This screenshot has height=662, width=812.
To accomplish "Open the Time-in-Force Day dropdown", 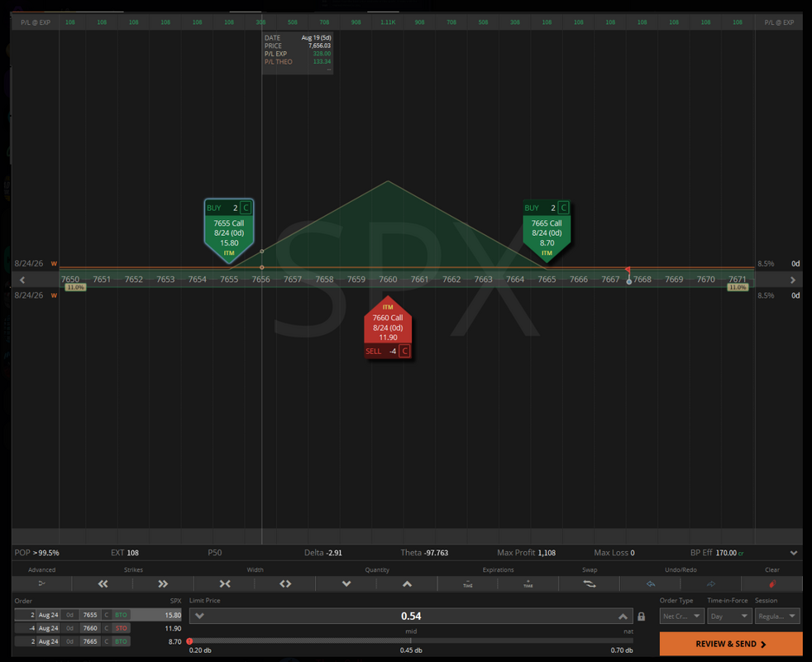I will pos(729,616).
